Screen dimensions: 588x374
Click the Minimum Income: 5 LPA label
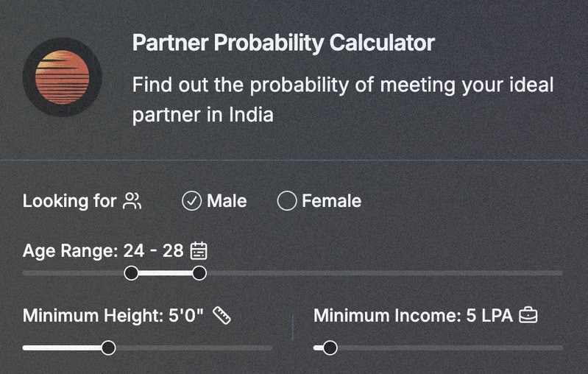pos(413,316)
